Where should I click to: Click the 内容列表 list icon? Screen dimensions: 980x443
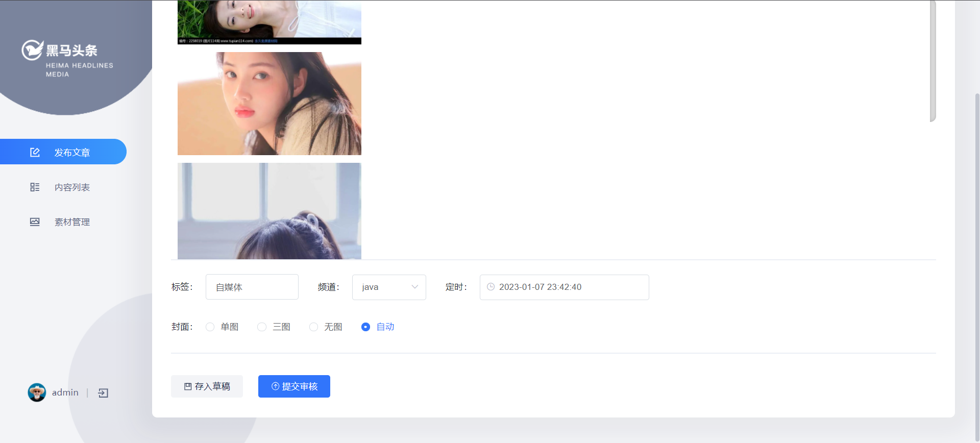[35, 187]
